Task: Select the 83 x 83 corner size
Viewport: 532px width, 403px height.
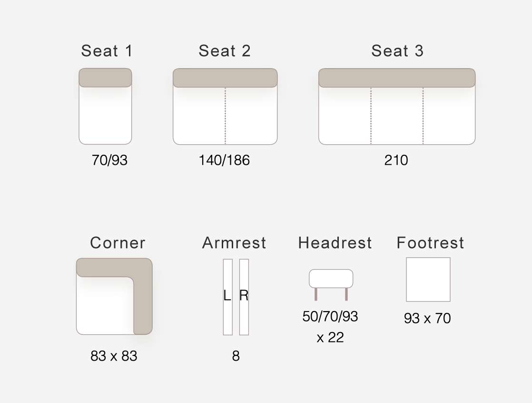Action: [114, 356]
